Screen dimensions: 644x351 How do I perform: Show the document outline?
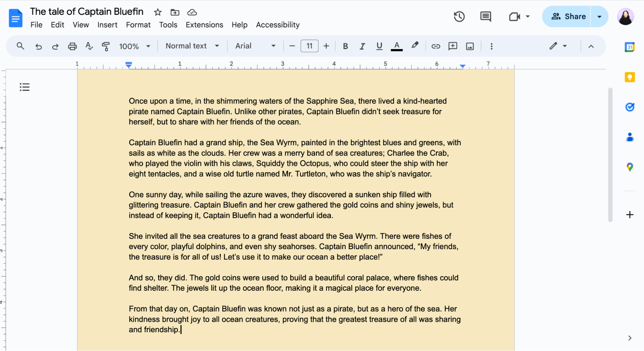[x=24, y=87]
